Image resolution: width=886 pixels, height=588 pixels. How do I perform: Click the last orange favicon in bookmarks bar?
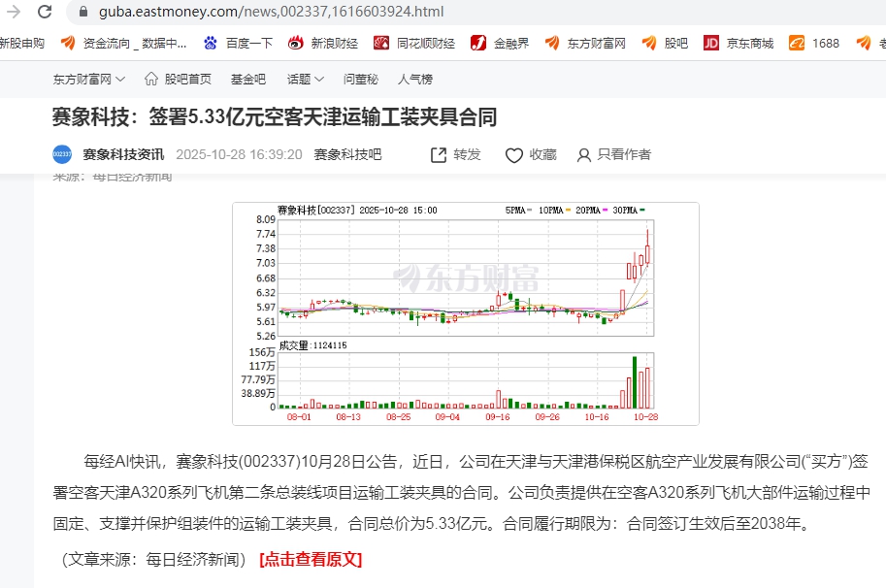(x=864, y=43)
